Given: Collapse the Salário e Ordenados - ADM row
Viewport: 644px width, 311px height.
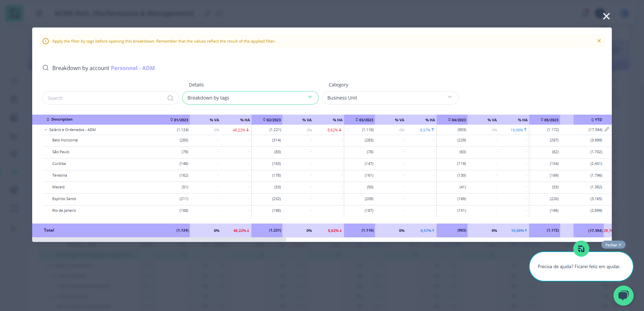Looking at the screenshot, I should (x=46, y=130).
